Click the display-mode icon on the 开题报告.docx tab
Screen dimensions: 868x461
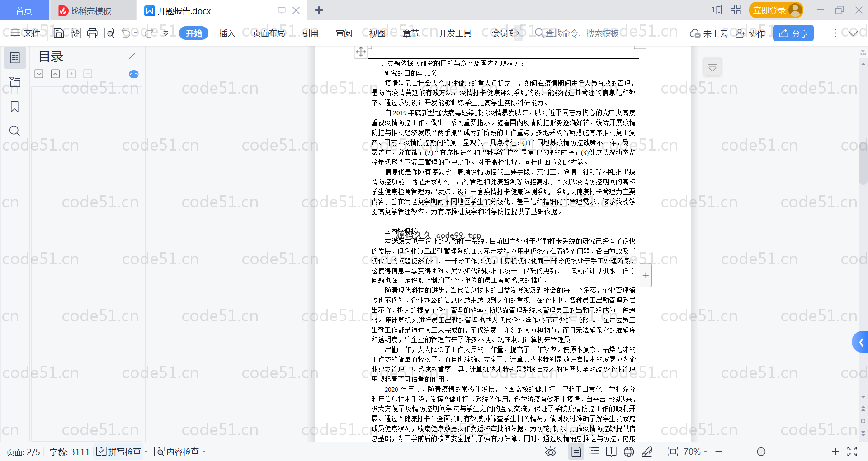pyautogui.click(x=282, y=10)
